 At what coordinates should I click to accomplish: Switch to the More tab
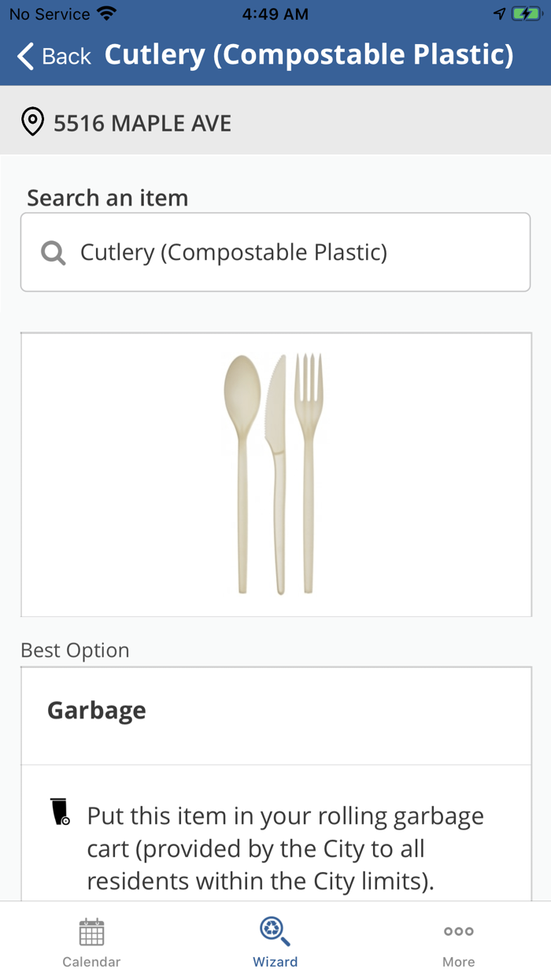tap(458, 942)
